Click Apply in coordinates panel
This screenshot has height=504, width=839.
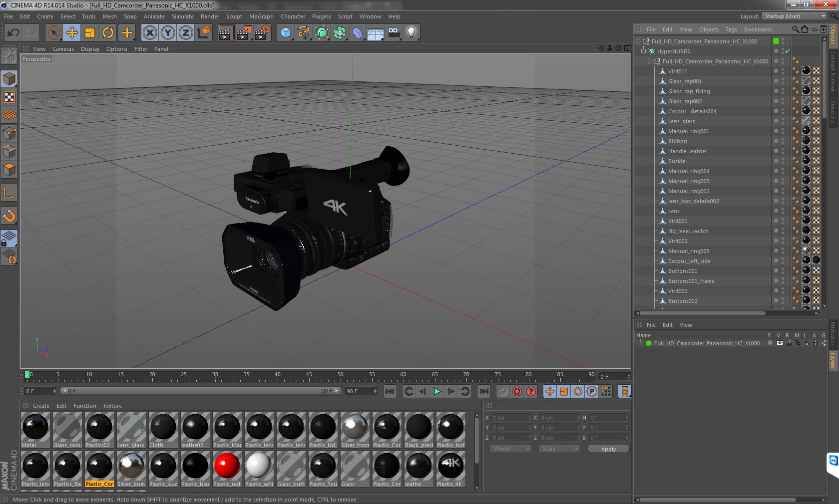pos(608,449)
